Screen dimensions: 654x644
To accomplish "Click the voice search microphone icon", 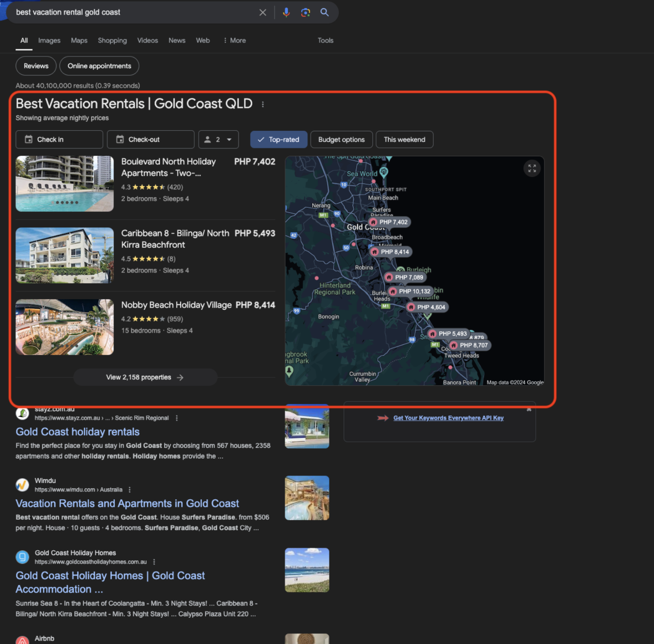I will pos(286,12).
